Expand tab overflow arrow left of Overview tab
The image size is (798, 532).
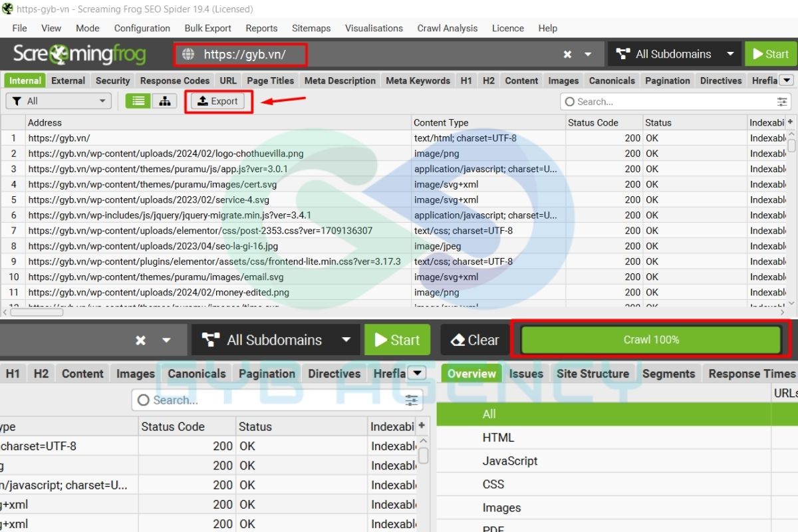tap(417, 373)
